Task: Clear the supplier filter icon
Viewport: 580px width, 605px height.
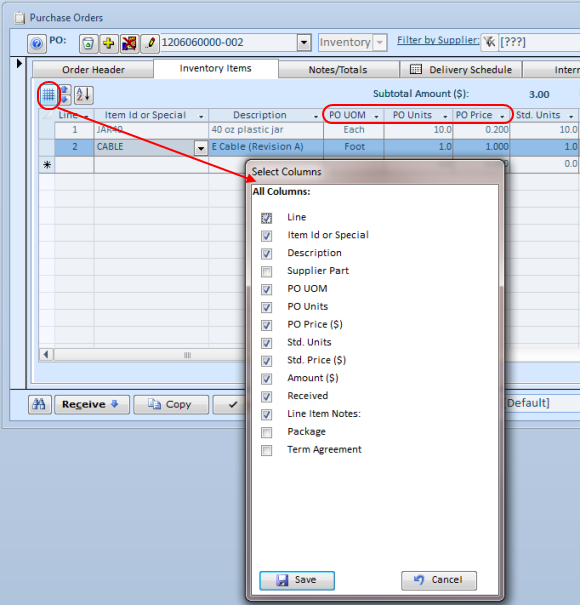Action: coord(489,42)
